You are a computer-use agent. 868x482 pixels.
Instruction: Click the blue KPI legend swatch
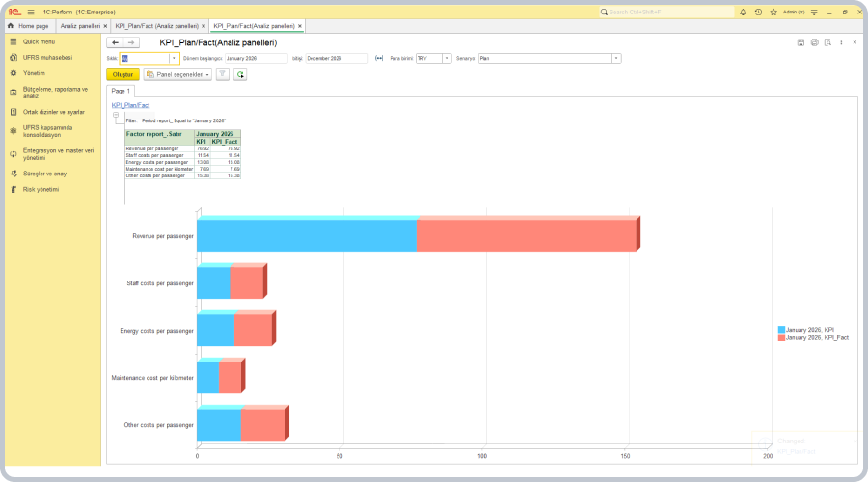[x=781, y=330]
